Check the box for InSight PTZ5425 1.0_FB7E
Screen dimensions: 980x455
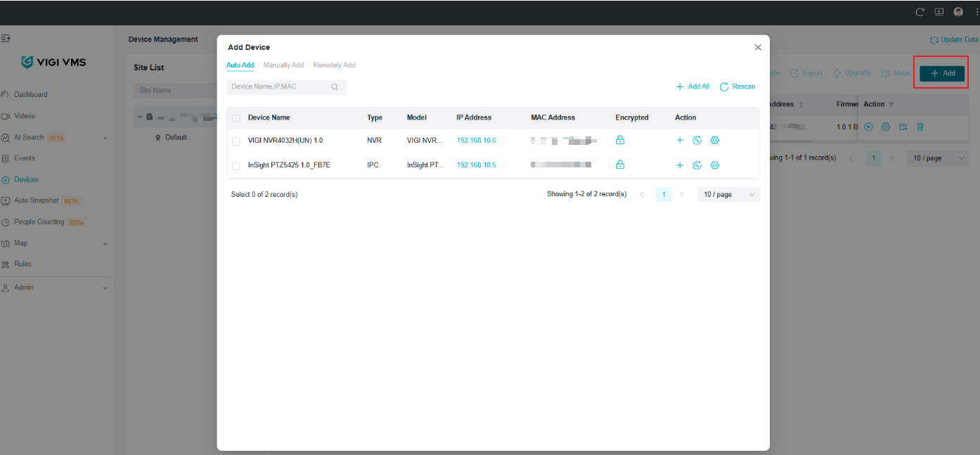(236, 166)
